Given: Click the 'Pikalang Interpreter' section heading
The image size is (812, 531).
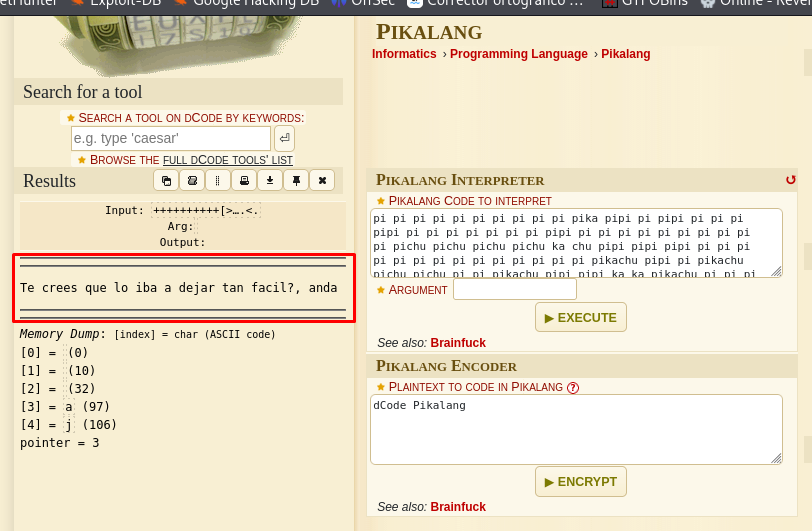Looking at the screenshot, I should tap(460, 180).
